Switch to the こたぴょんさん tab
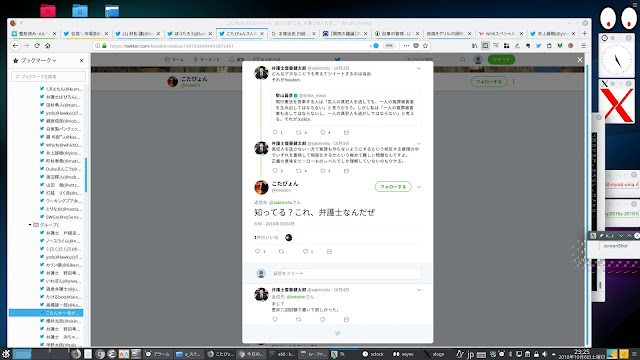The width and height of the screenshot is (640, 360). 241,33
